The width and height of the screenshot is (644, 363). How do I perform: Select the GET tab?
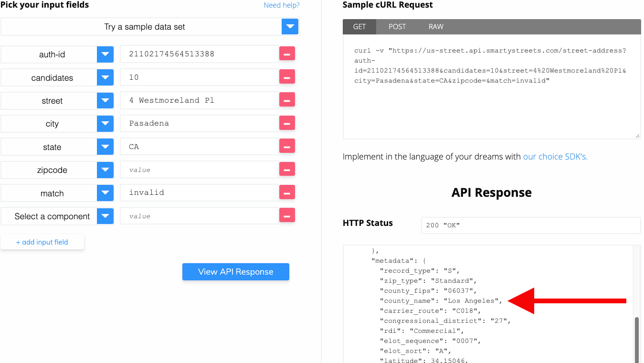[359, 27]
